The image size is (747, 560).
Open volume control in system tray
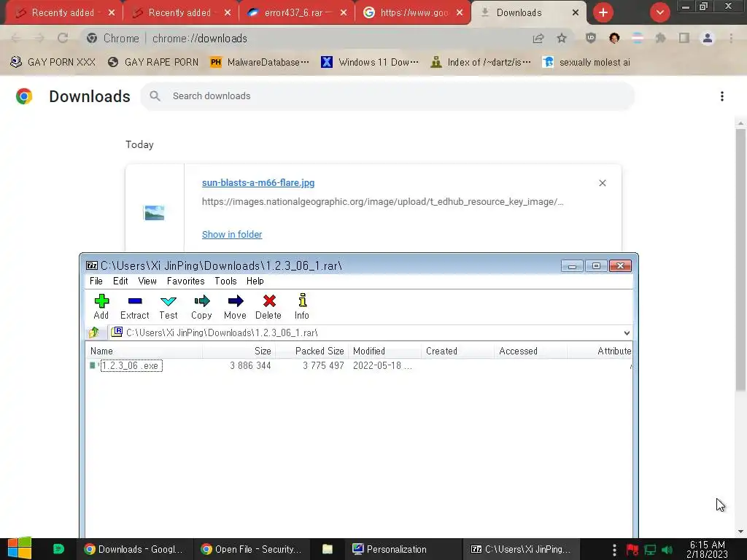click(x=667, y=550)
